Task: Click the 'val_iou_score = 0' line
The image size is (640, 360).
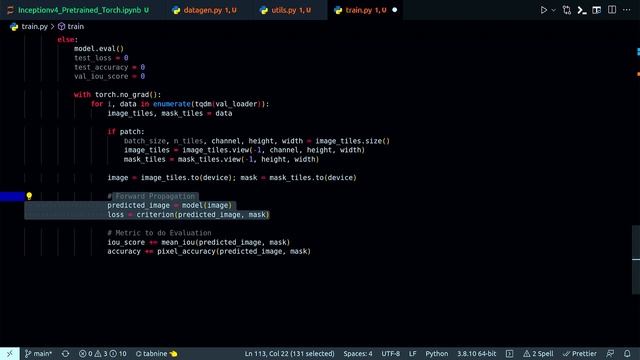Action: coord(109,76)
